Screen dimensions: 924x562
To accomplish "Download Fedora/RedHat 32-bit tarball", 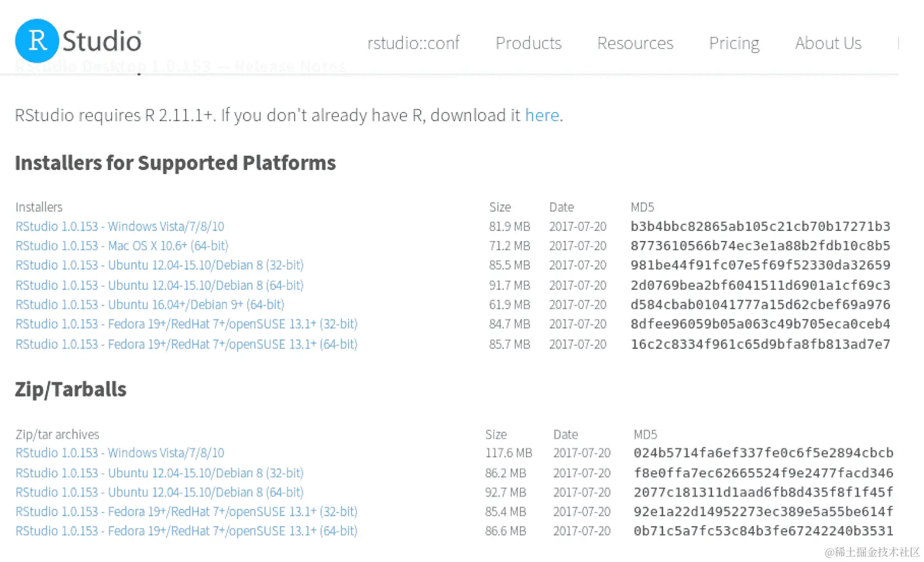I will (186, 512).
